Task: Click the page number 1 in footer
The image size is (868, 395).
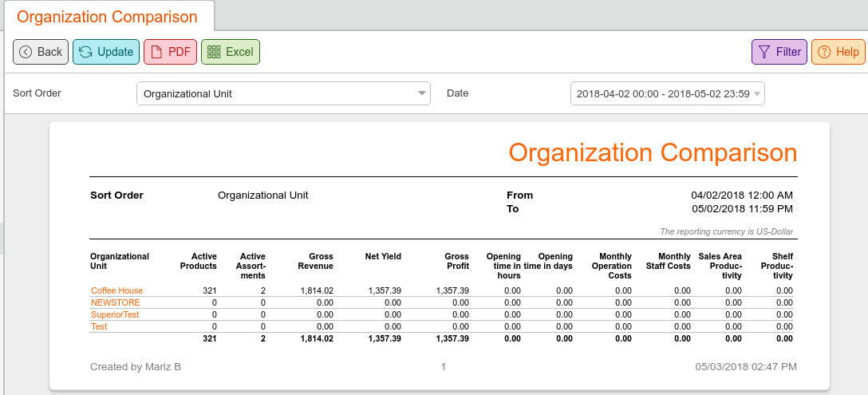Action: pos(444,367)
